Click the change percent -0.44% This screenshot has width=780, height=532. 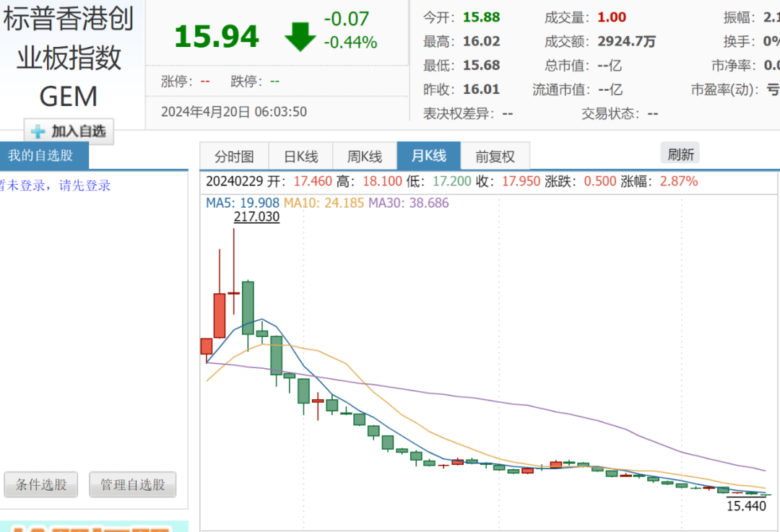click(351, 43)
